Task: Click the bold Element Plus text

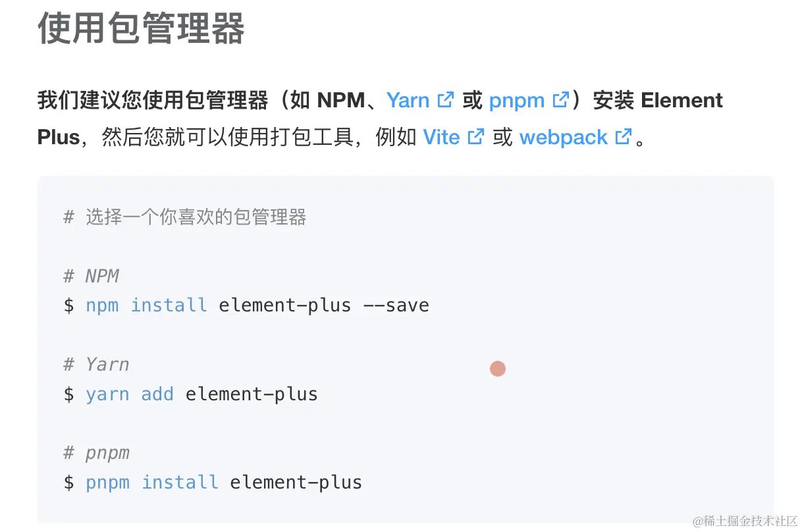Action: (x=682, y=101)
